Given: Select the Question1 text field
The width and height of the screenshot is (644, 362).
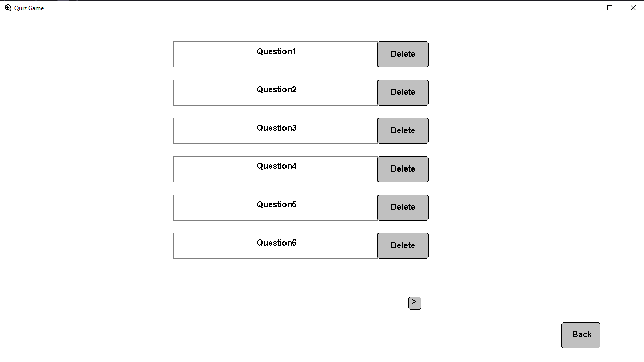Looking at the screenshot, I should point(276,54).
